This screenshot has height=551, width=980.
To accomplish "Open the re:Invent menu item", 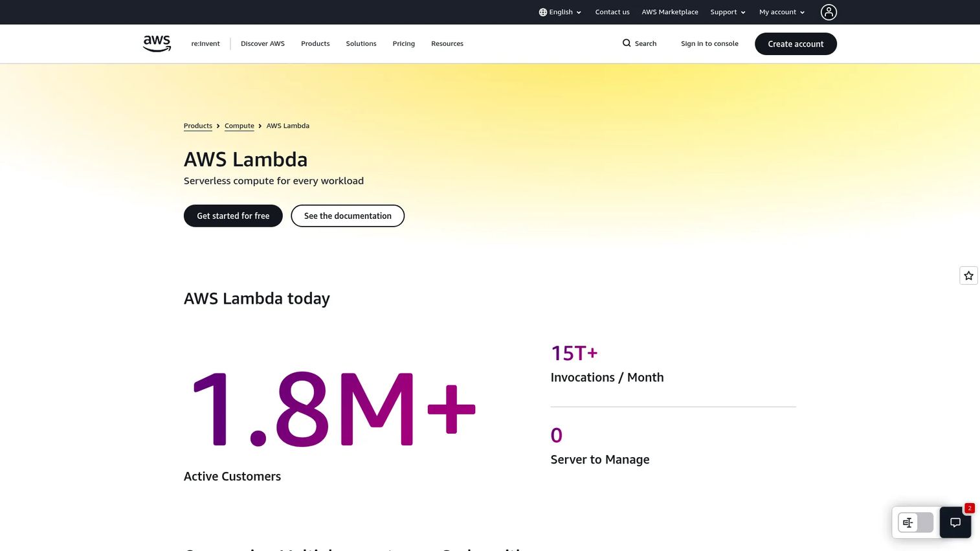I will click(x=205, y=44).
